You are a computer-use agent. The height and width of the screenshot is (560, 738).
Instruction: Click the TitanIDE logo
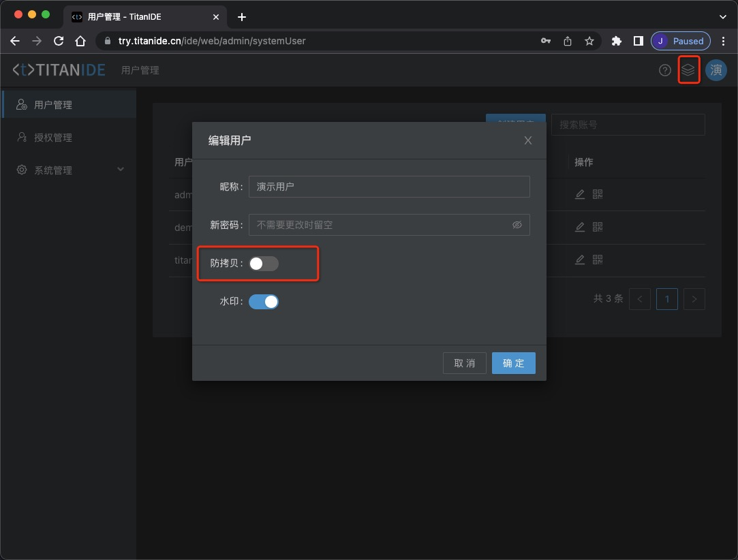click(x=59, y=69)
